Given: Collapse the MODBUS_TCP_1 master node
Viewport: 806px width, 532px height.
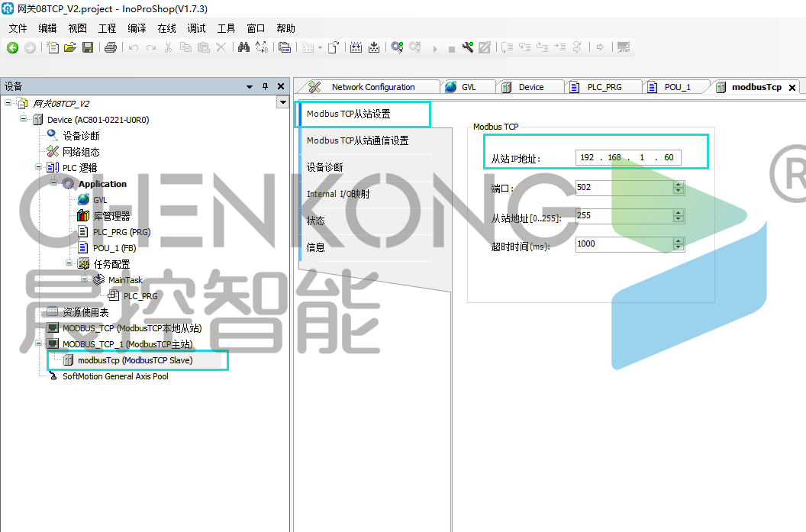Looking at the screenshot, I should coord(39,343).
